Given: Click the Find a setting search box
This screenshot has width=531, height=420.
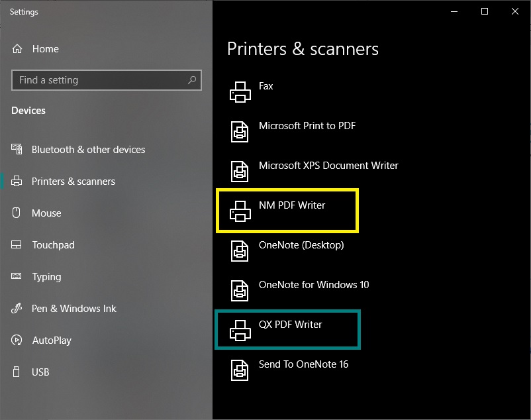Looking at the screenshot, I should (x=107, y=80).
